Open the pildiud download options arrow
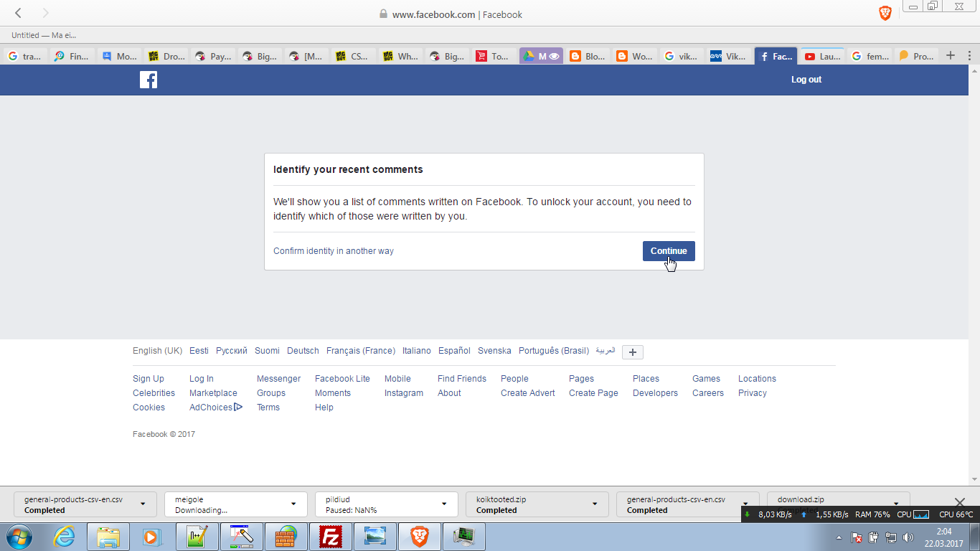Image resolution: width=980 pixels, height=551 pixels. tap(444, 504)
